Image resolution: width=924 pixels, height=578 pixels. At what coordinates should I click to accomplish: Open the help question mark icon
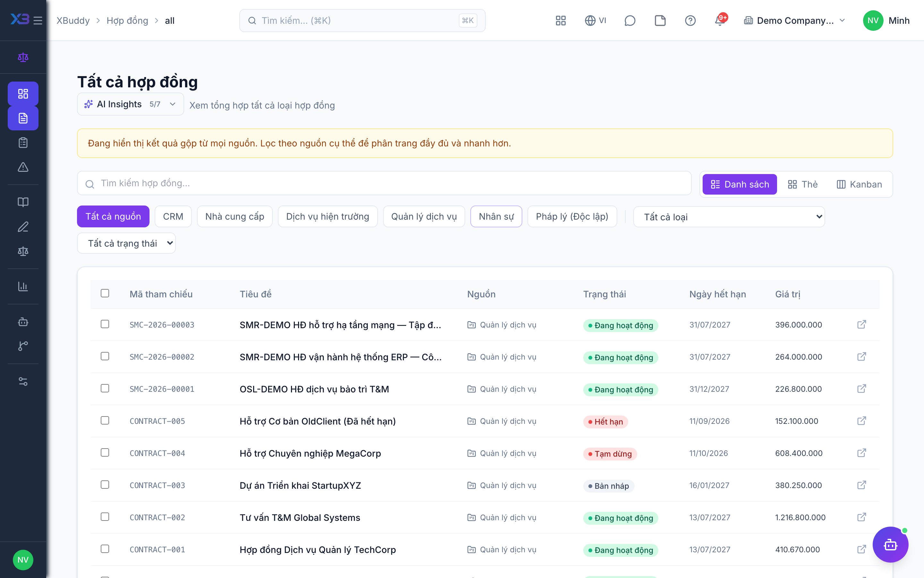click(690, 21)
